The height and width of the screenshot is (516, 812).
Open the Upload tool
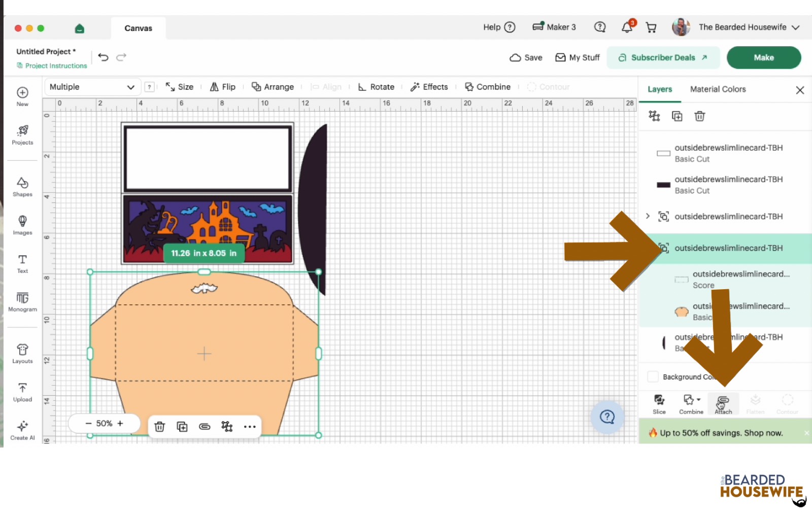pyautogui.click(x=22, y=392)
